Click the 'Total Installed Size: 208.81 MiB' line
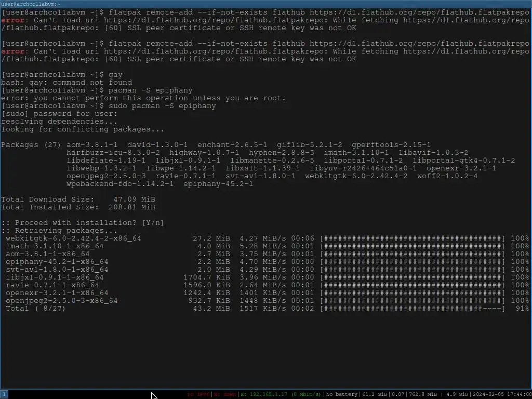This screenshot has height=399, width=532. coord(78,207)
